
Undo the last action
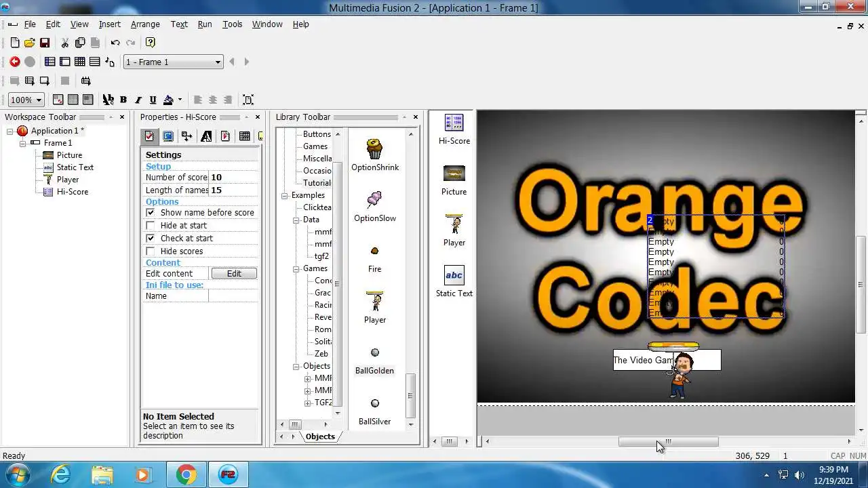pyautogui.click(x=115, y=43)
